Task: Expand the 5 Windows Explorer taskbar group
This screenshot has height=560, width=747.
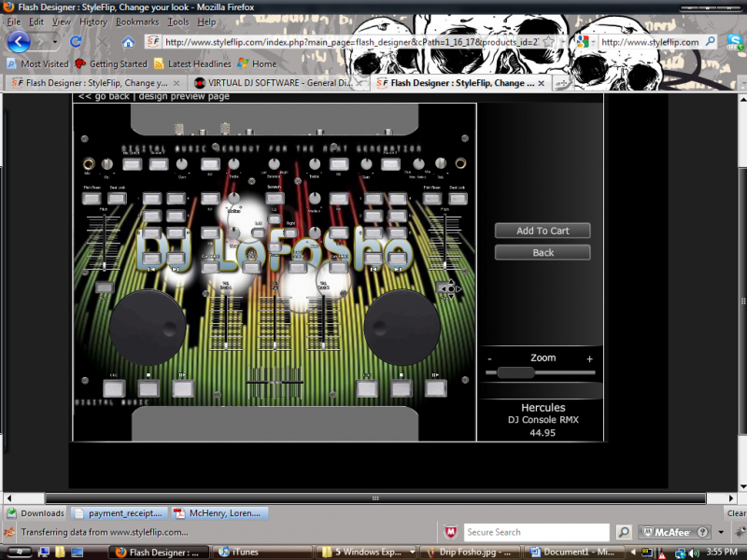Action: (x=412, y=553)
